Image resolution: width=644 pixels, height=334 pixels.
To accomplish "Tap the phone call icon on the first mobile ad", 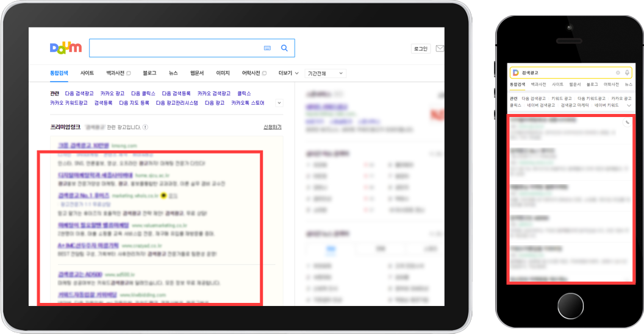I will tap(627, 122).
